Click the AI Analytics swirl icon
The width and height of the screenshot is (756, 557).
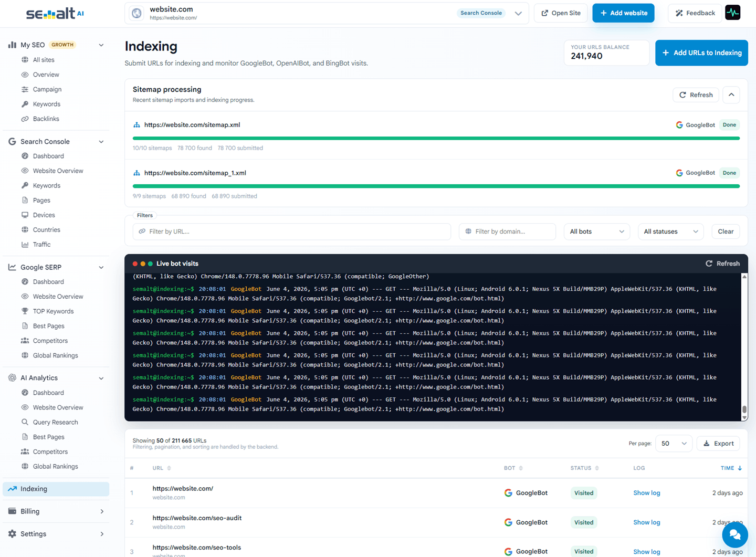pyautogui.click(x=12, y=377)
